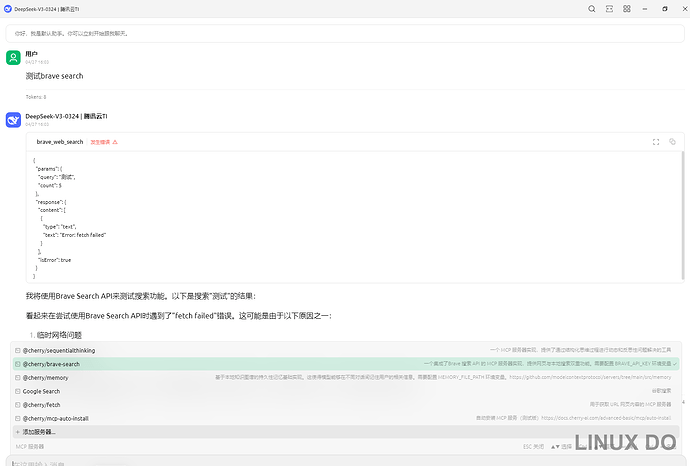Select the Google Search MCP server

point(346,391)
